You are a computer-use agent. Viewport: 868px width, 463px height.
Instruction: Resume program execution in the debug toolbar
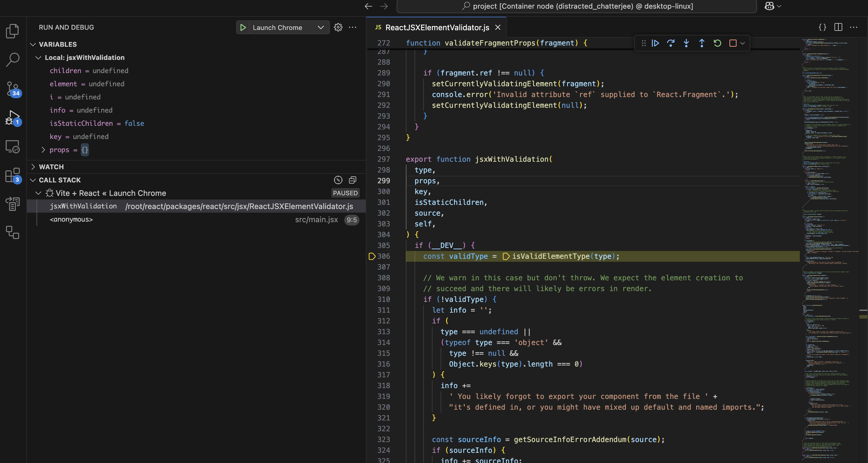(655, 43)
